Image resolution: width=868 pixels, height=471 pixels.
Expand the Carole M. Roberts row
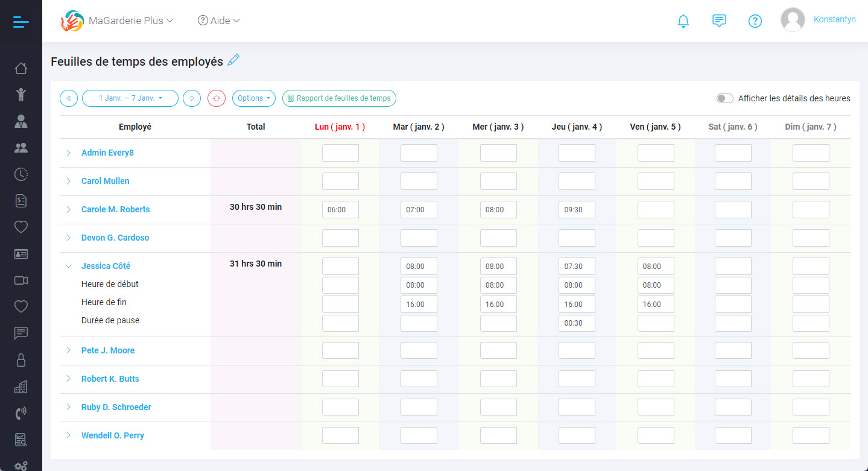[68, 209]
